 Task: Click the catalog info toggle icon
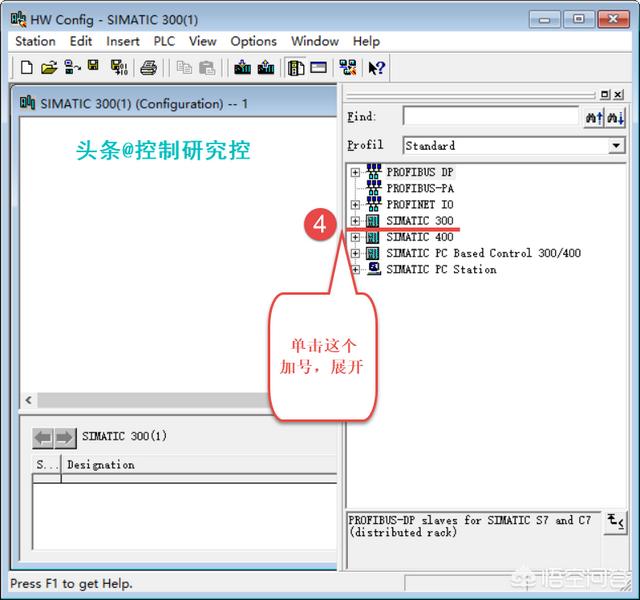[616, 522]
